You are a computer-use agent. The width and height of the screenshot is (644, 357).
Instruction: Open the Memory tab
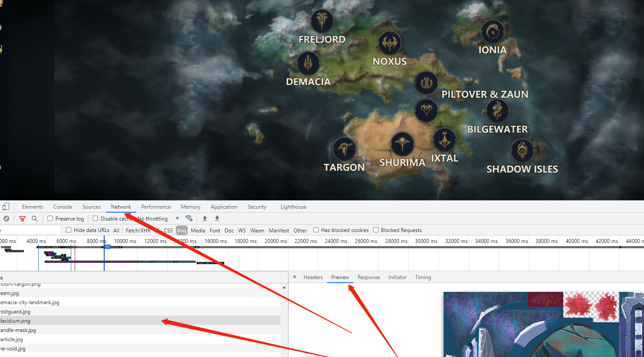point(191,207)
